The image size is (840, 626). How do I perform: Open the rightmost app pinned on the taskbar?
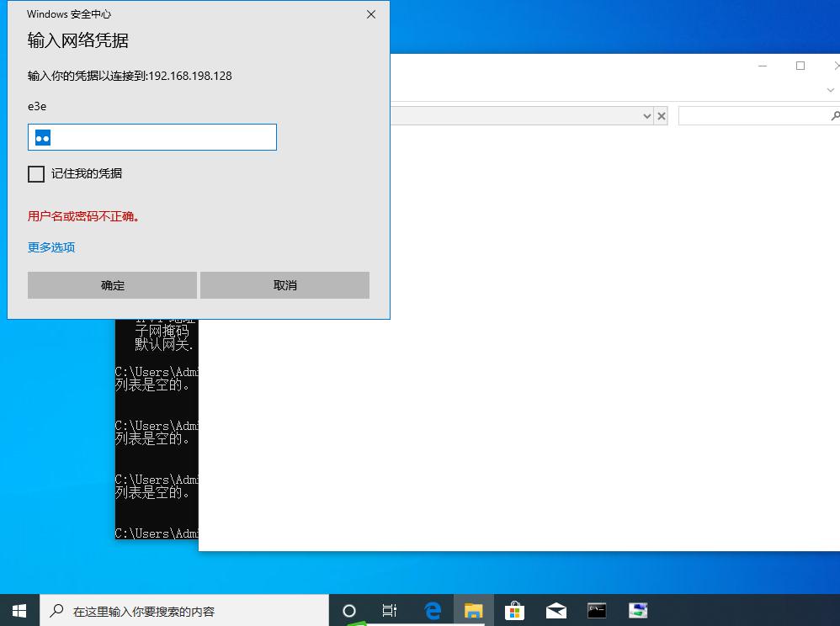[x=637, y=610]
